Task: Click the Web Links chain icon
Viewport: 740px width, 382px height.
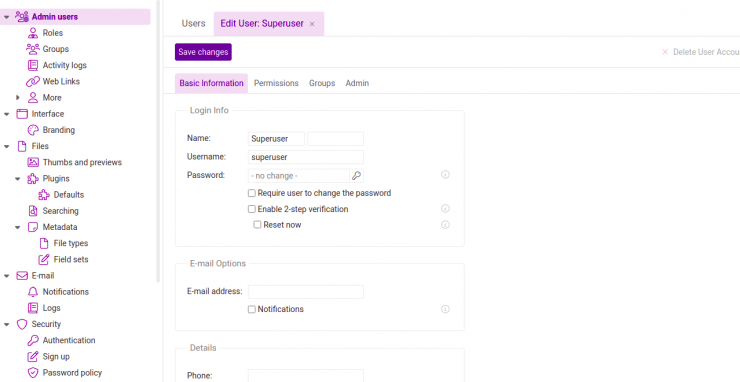Action: tap(33, 81)
